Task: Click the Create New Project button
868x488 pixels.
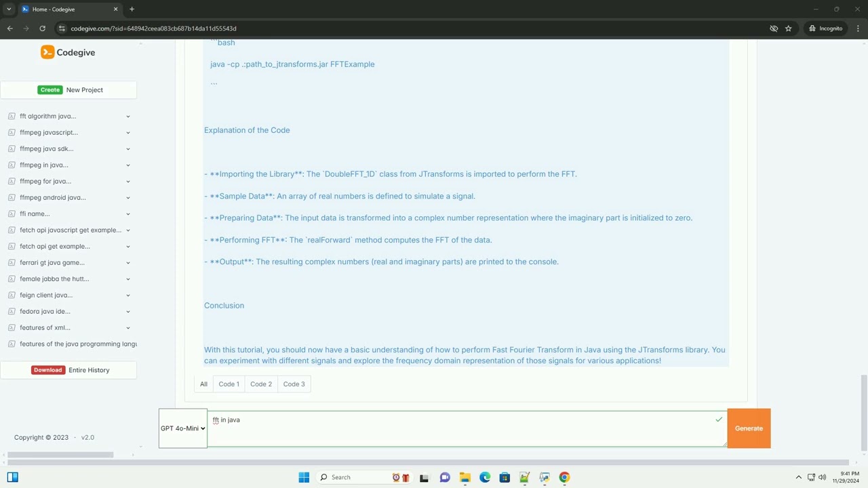Action: [x=68, y=89]
